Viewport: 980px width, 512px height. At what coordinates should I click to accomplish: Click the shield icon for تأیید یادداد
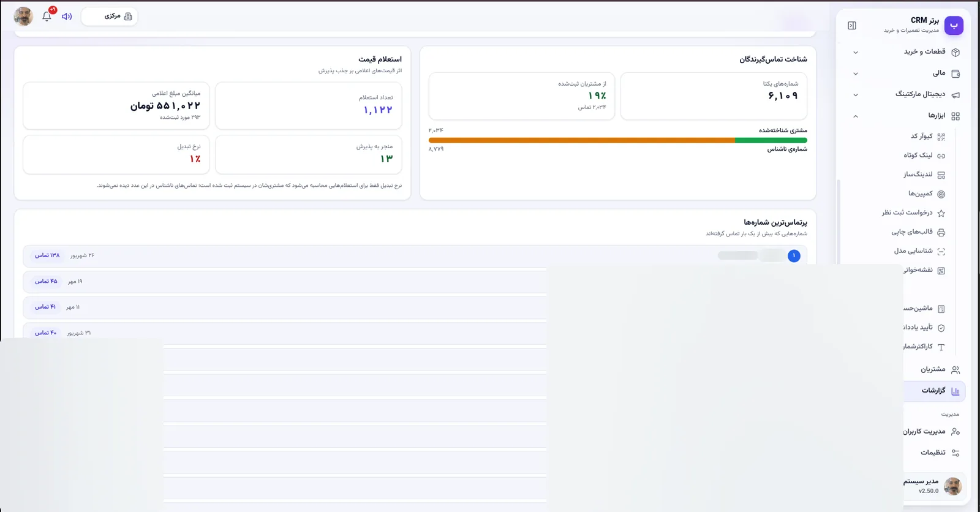pyautogui.click(x=941, y=328)
